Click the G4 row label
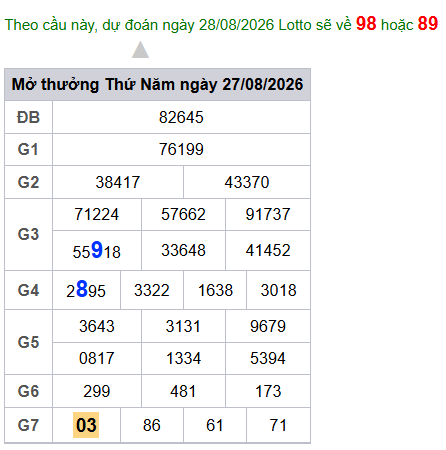The image size is (446, 450). [28, 290]
